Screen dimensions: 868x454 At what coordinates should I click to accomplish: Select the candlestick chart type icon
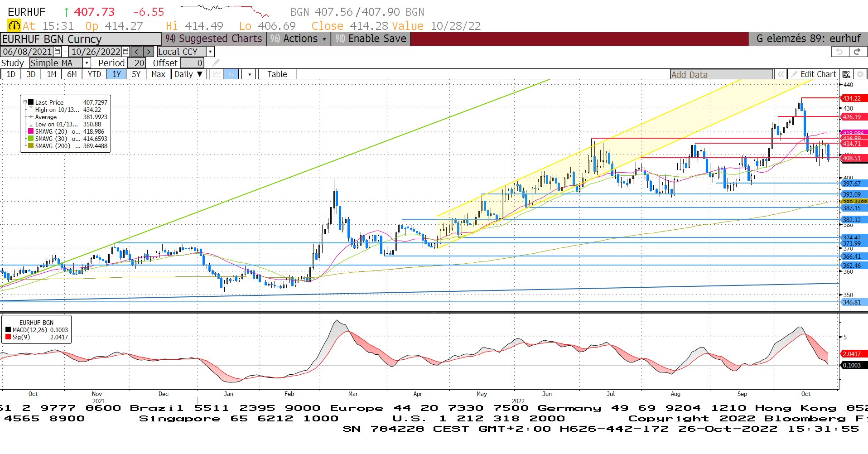pyautogui.click(x=231, y=74)
